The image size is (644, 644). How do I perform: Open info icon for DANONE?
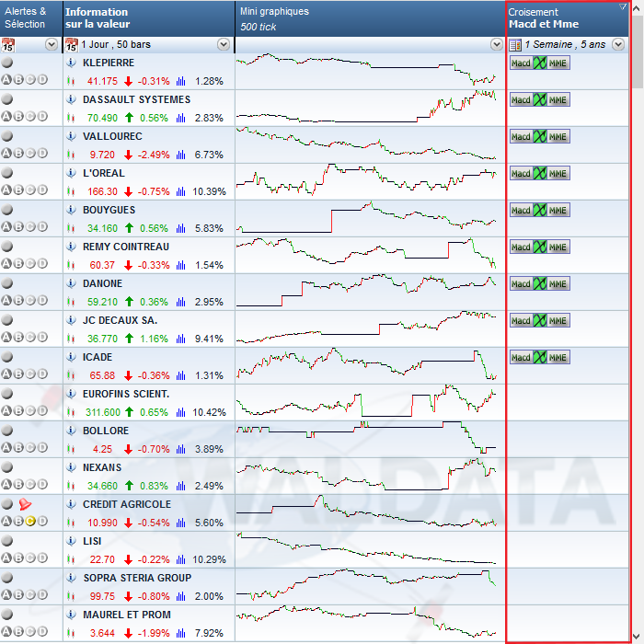(x=71, y=283)
